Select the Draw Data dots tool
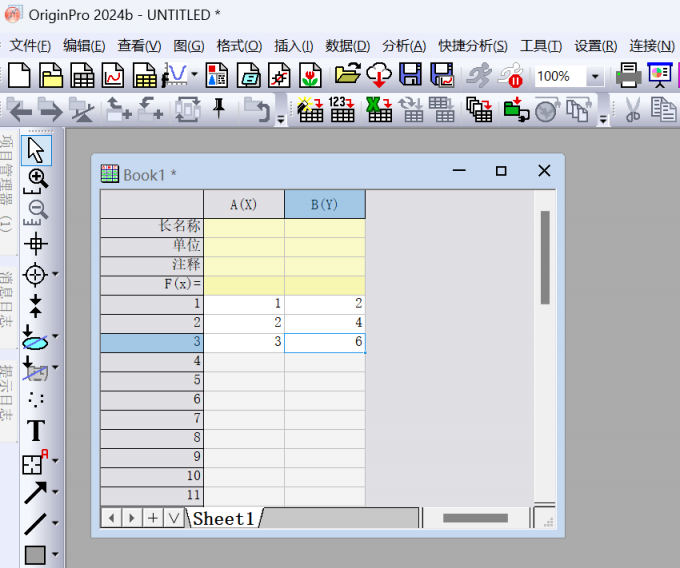The image size is (680, 568). pos(36,399)
